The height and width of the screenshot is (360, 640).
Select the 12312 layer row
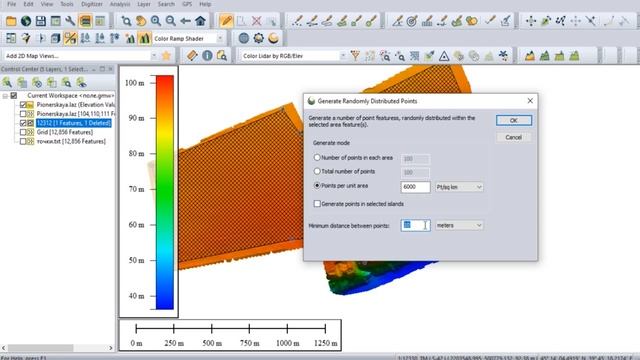point(73,123)
